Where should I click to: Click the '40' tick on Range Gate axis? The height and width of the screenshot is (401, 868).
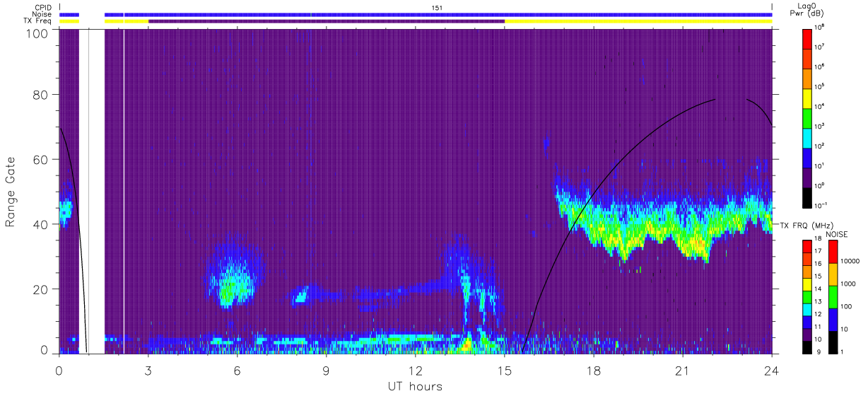tap(42, 224)
